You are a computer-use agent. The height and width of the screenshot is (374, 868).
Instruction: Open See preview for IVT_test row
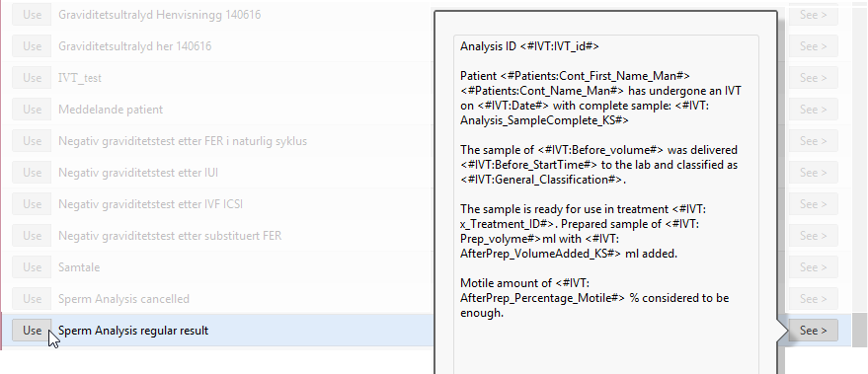click(814, 78)
